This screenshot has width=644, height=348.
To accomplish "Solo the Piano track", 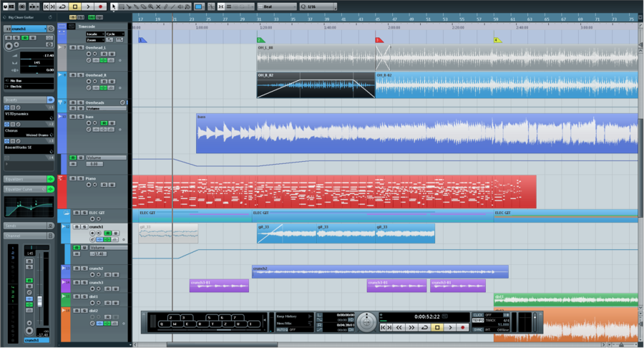I will coord(79,179).
